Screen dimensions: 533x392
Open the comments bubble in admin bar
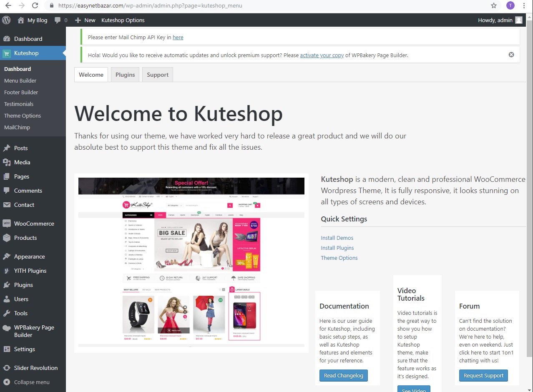[x=61, y=20]
